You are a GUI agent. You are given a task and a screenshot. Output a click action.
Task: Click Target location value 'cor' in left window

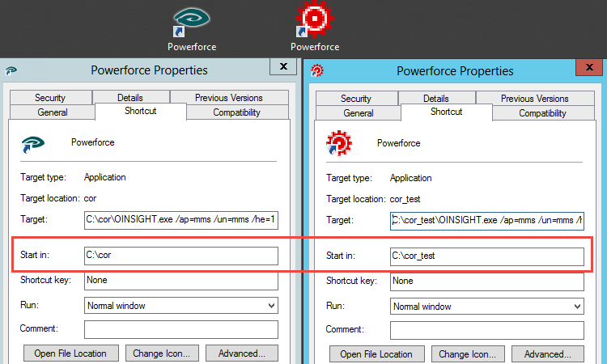click(90, 198)
